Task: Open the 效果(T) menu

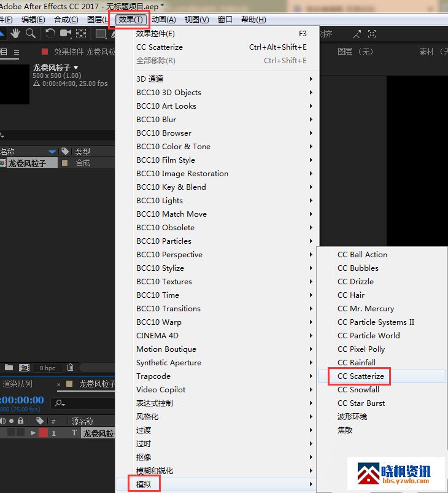Action: point(131,20)
